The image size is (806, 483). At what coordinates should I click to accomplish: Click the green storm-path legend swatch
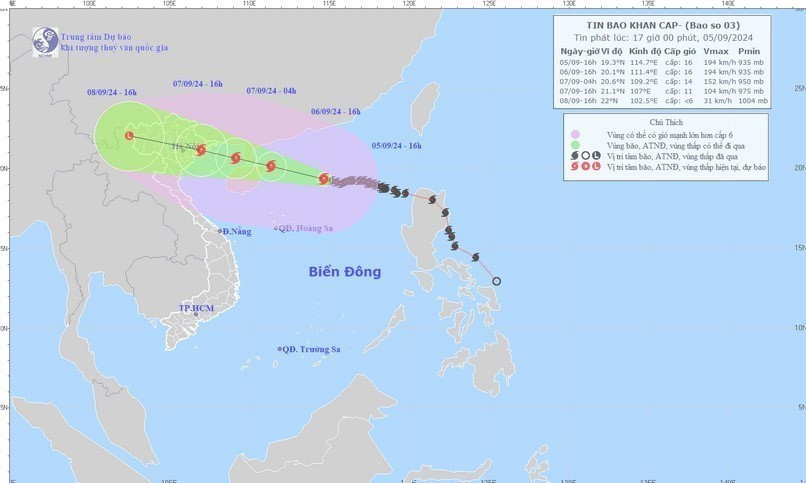(x=574, y=145)
